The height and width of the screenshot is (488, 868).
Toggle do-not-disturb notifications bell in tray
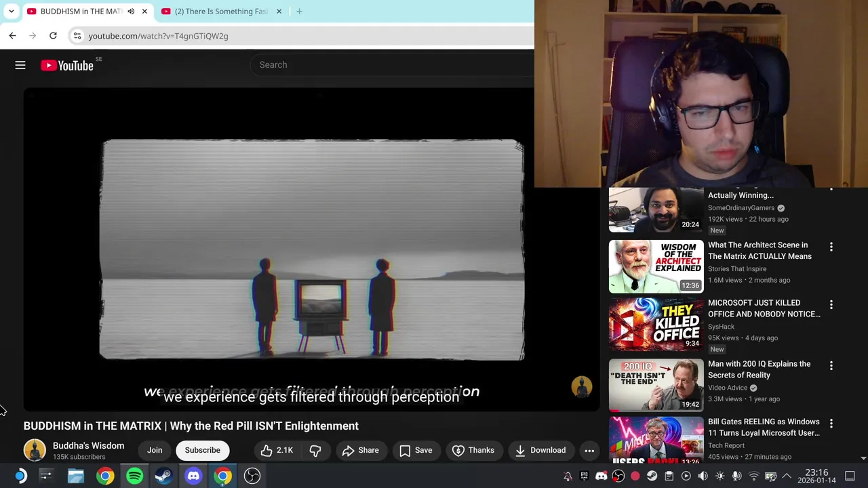pos(568,476)
